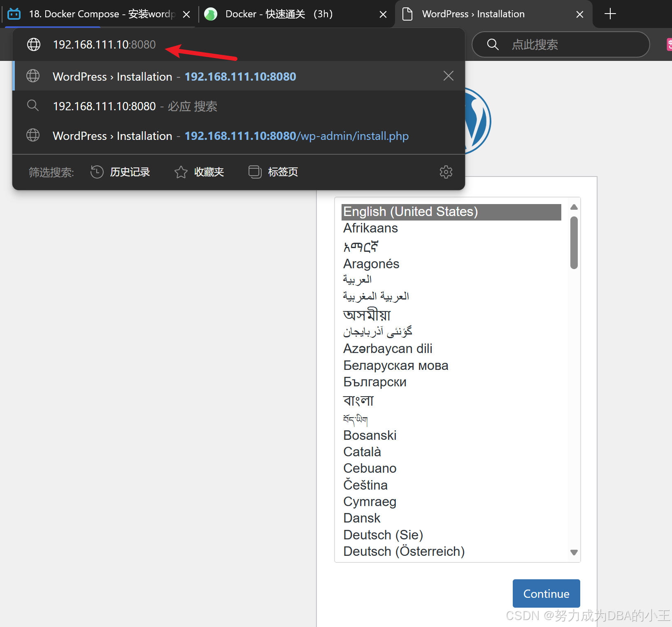Open address bar suggestion settings gear
Image resolution: width=672 pixels, height=627 pixels.
(x=446, y=172)
